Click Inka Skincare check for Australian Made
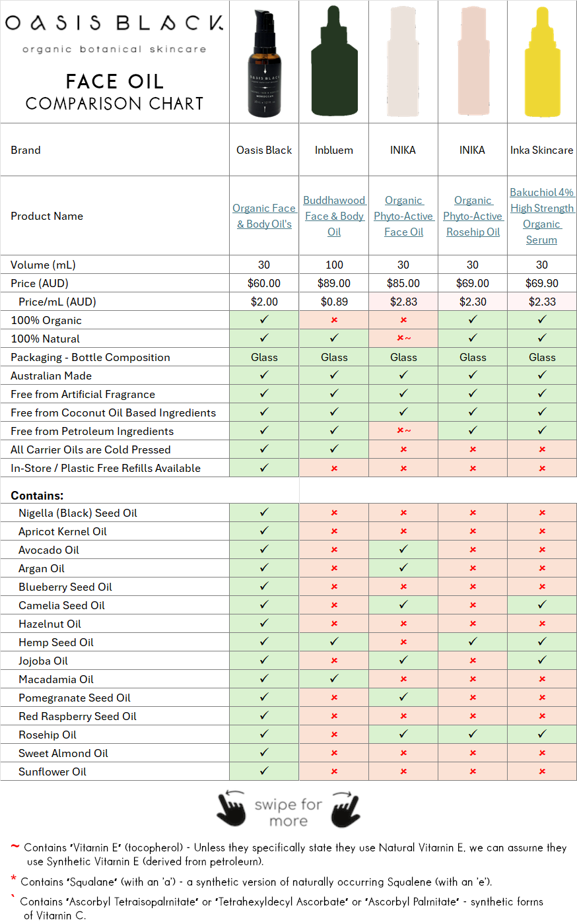 click(542, 375)
